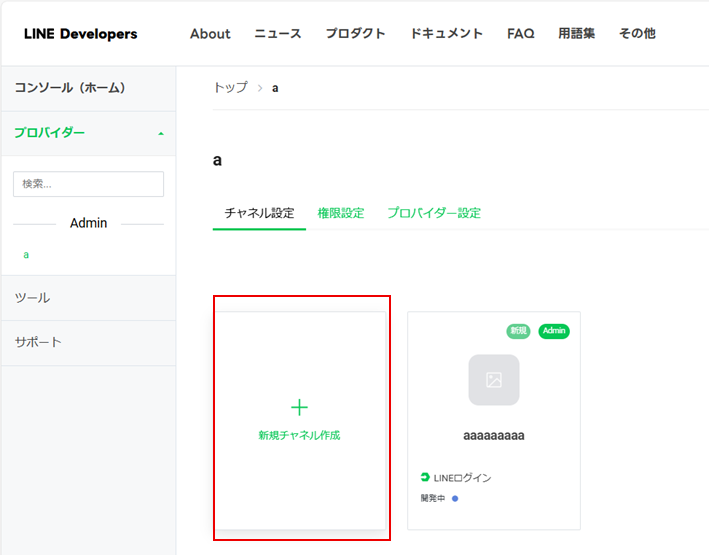The width and height of the screenshot is (709, 555).
Task: Switch to the チャネル設定 tab
Action: point(259,213)
